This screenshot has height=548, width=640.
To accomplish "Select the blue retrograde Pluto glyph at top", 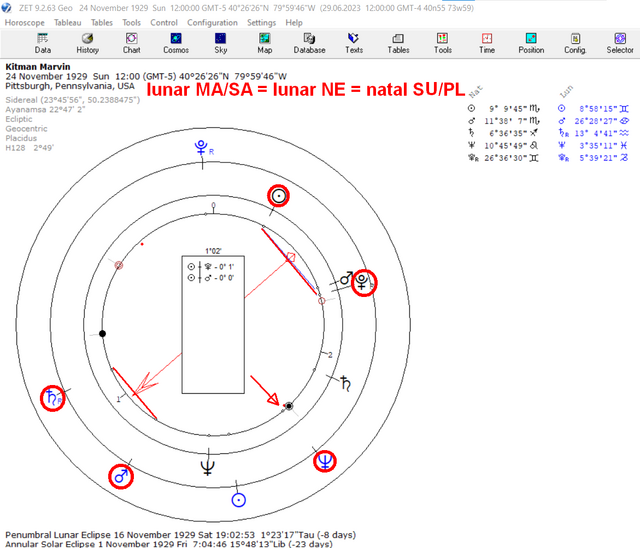I will tap(202, 147).
